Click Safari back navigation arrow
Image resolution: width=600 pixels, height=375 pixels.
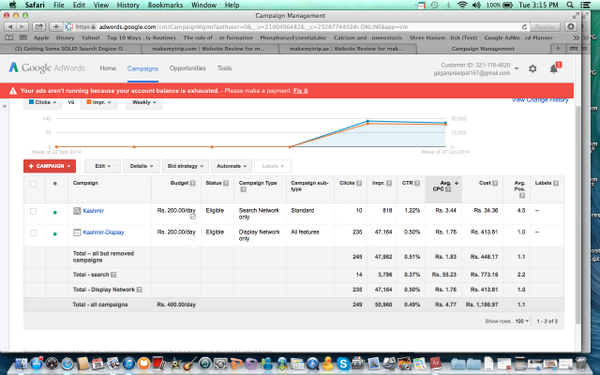[10, 27]
